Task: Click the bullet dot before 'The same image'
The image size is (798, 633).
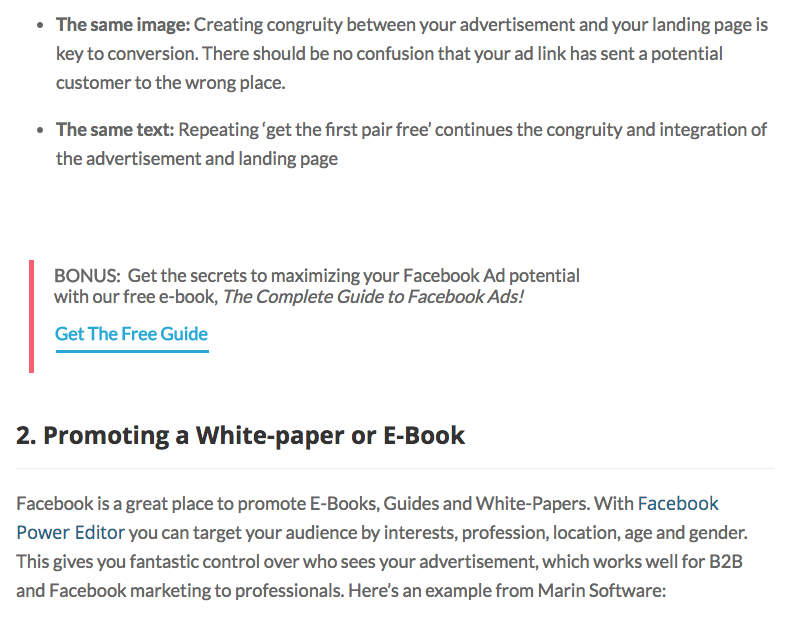Action: coord(41,25)
